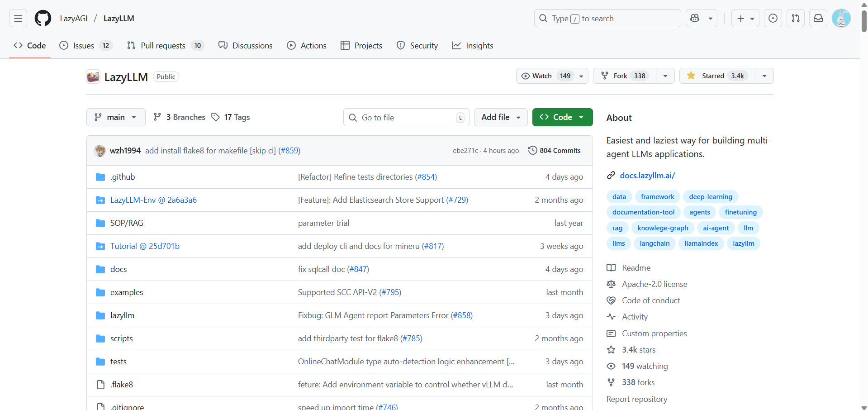
Task: Open commit ebe271c hash link
Action: click(x=465, y=151)
